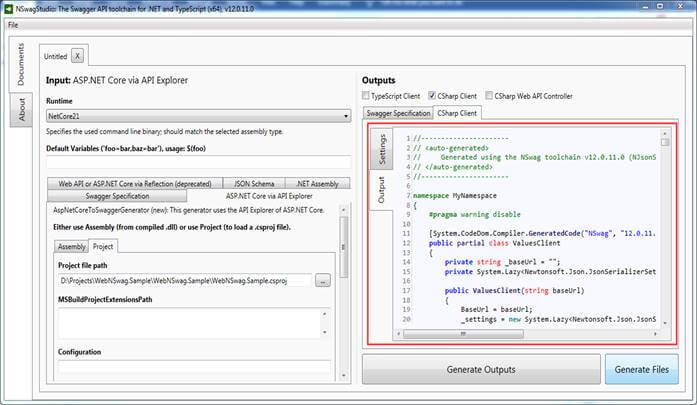Select the Assembly tab
The image size is (697, 405).
coord(71,247)
